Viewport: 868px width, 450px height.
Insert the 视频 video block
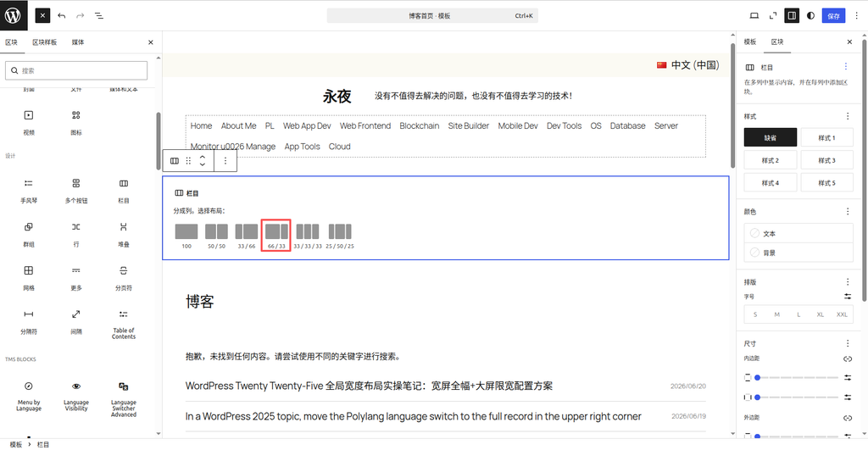(29, 122)
